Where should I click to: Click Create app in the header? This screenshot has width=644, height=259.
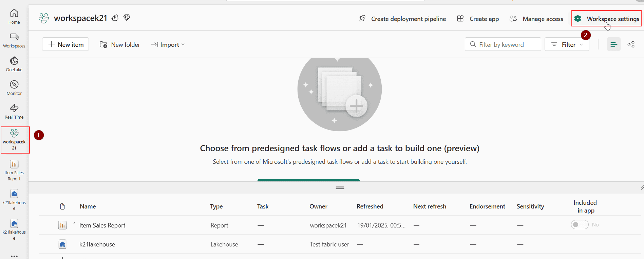(478, 19)
